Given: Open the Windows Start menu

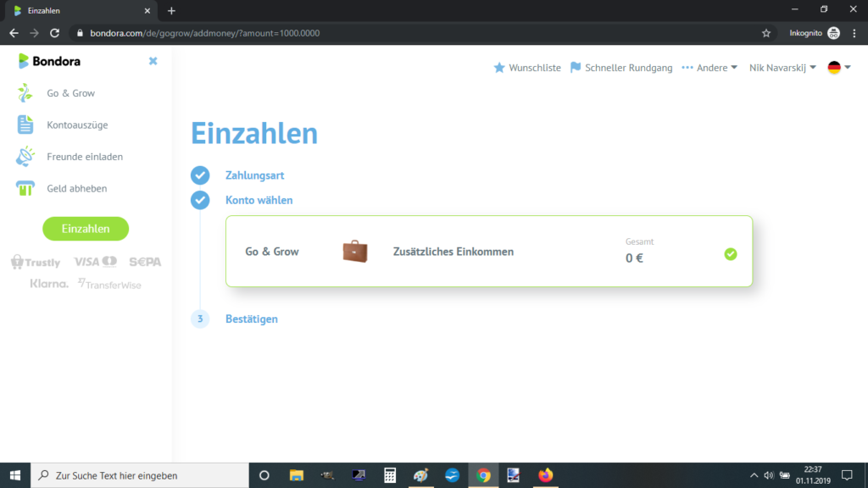Looking at the screenshot, I should [15, 475].
